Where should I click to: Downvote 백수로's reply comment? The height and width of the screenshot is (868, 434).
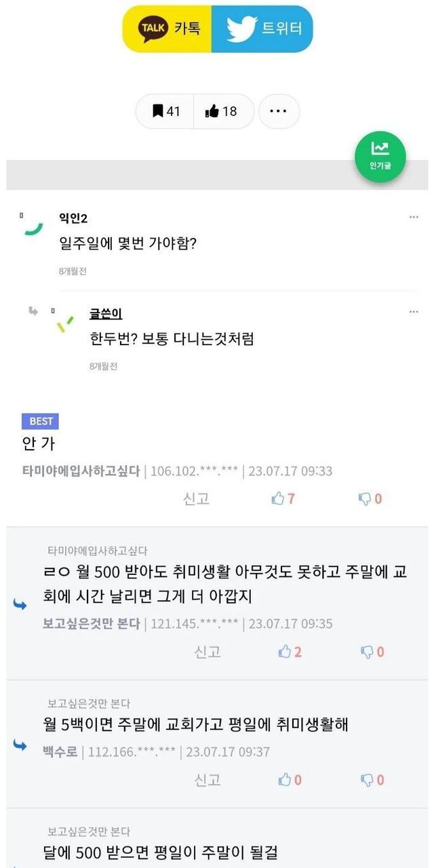372,780
